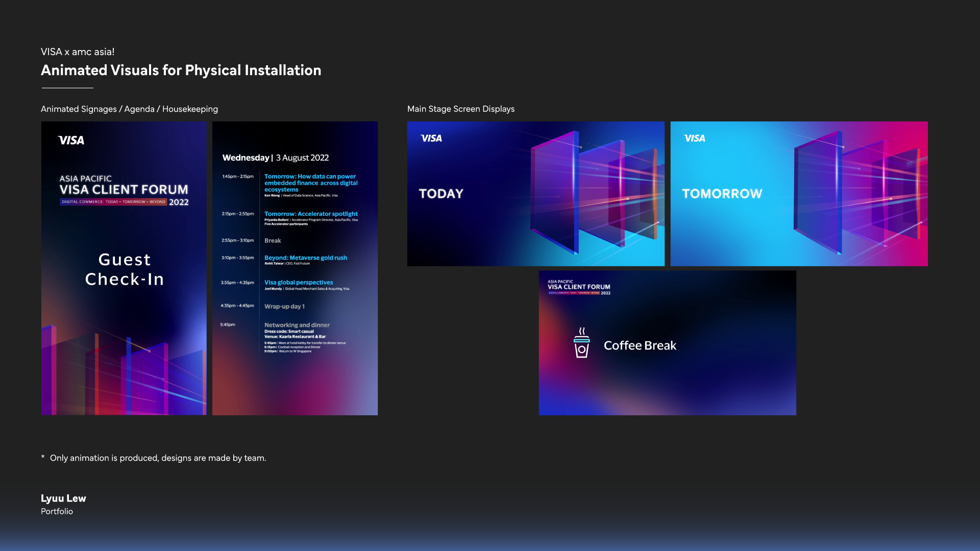Click the Lyuu Lew name text
Image resolution: width=980 pixels, height=551 pixels.
63,498
